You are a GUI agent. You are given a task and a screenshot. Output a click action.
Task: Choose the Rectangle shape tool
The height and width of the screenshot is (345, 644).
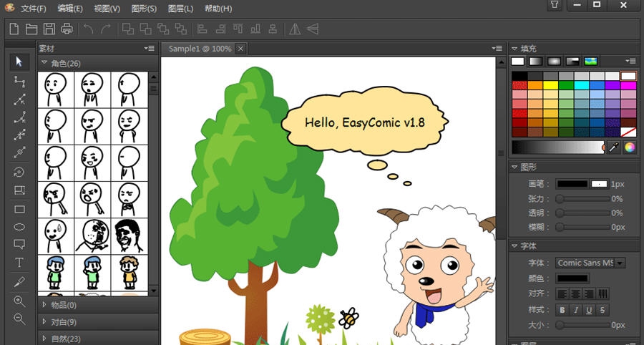click(19, 209)
